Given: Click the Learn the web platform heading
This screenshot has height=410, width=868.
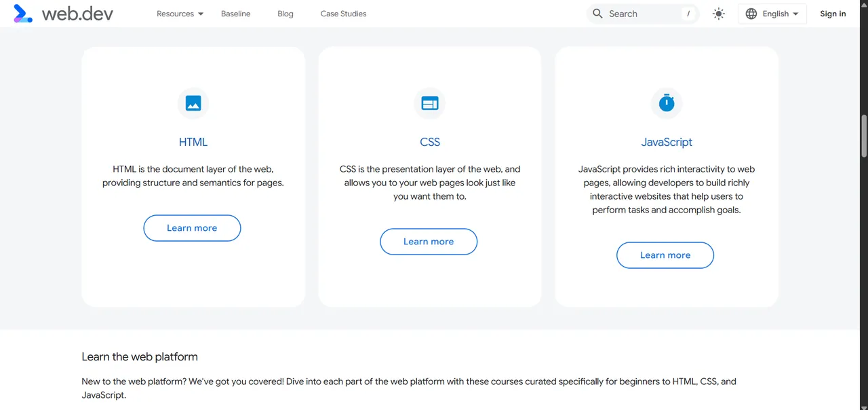Looking at the screenshot, I should tap(140, 356).
